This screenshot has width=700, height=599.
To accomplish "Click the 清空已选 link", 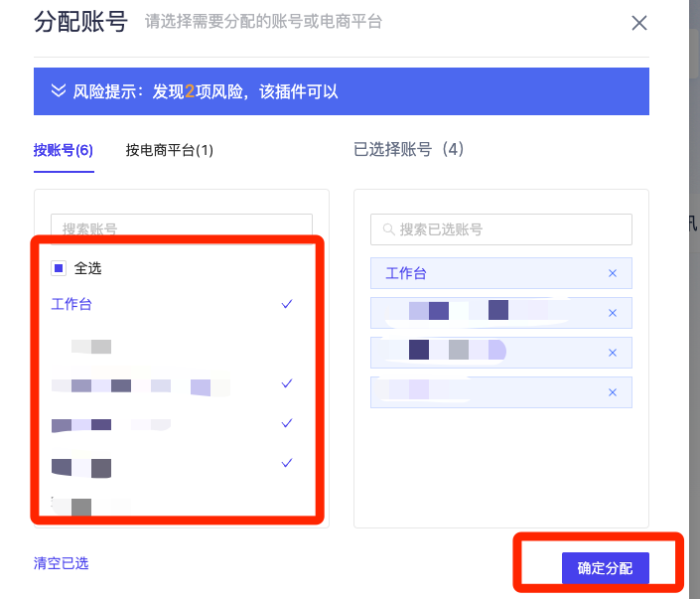I will point(61,563).
